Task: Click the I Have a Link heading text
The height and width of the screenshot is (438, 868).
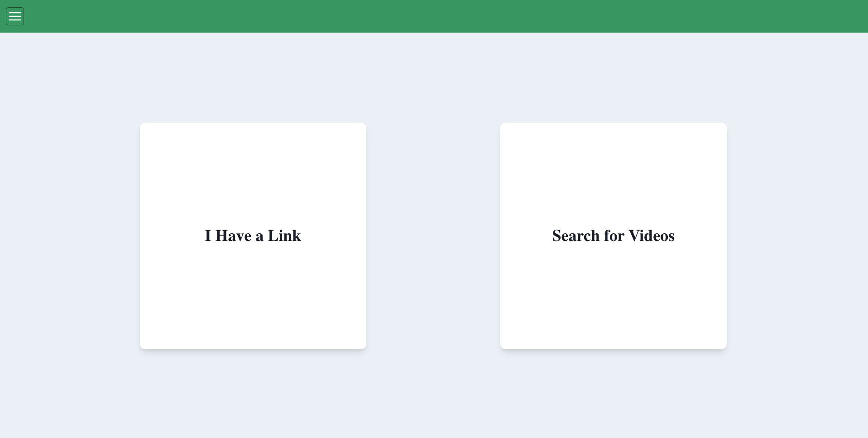Action: 253,236
